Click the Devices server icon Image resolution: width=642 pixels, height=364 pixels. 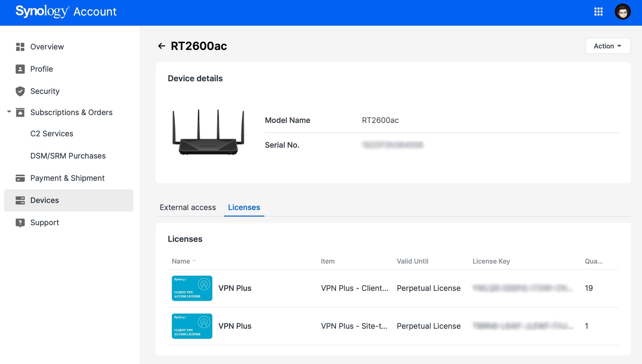coord(20,200)
